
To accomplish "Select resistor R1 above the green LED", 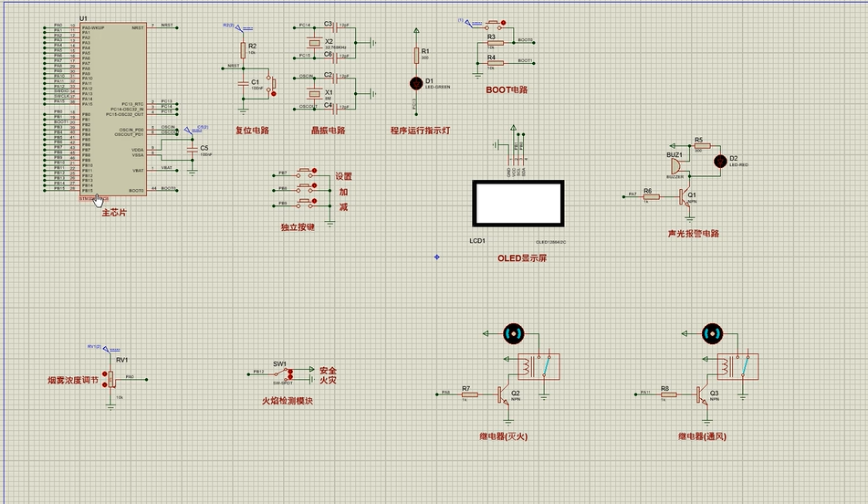I will 416,55.
